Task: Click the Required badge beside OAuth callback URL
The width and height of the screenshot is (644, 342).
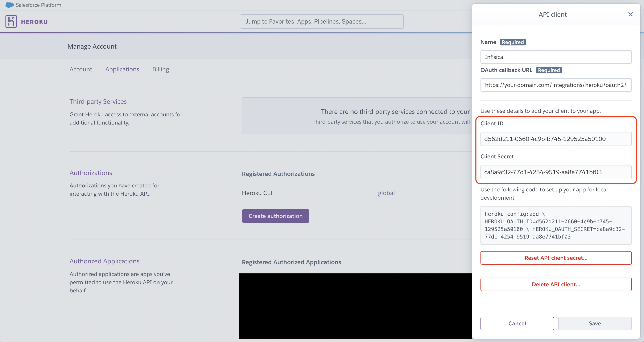Action: [549, 70]
